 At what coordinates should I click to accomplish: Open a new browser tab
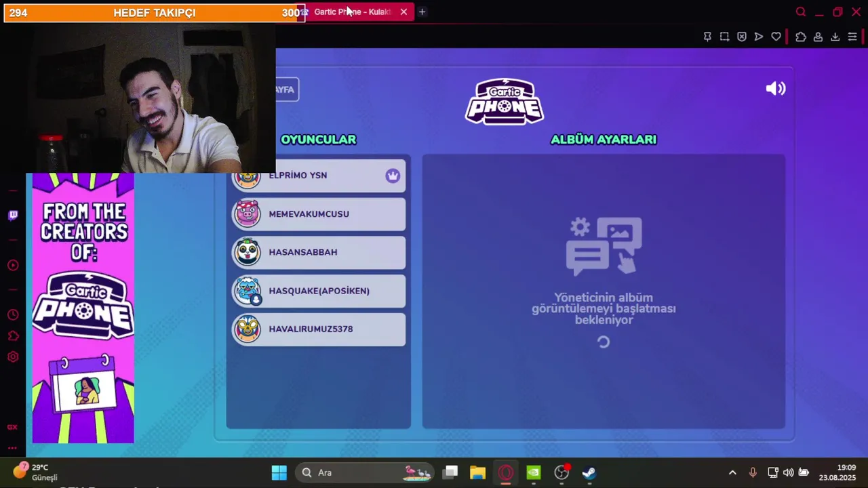coord(422,12)
